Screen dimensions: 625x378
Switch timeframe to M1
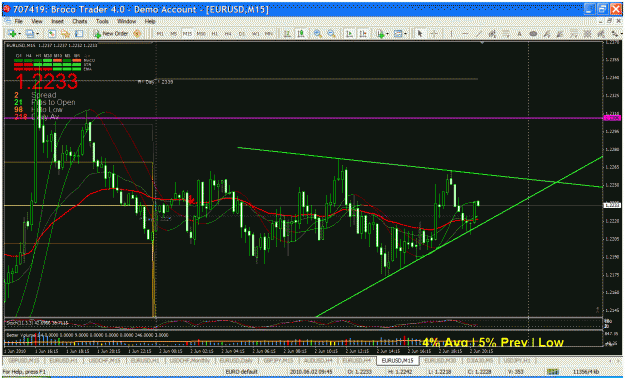[160, 34]
